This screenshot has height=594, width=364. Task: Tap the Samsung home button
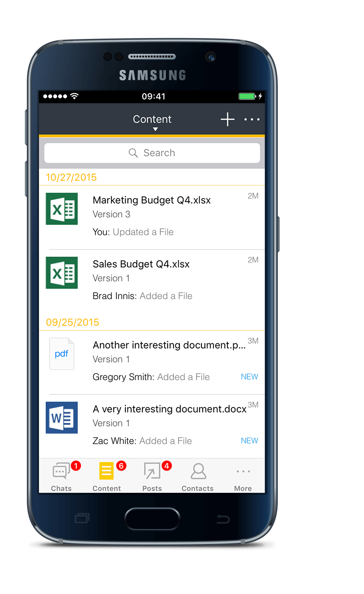[152, 519]
